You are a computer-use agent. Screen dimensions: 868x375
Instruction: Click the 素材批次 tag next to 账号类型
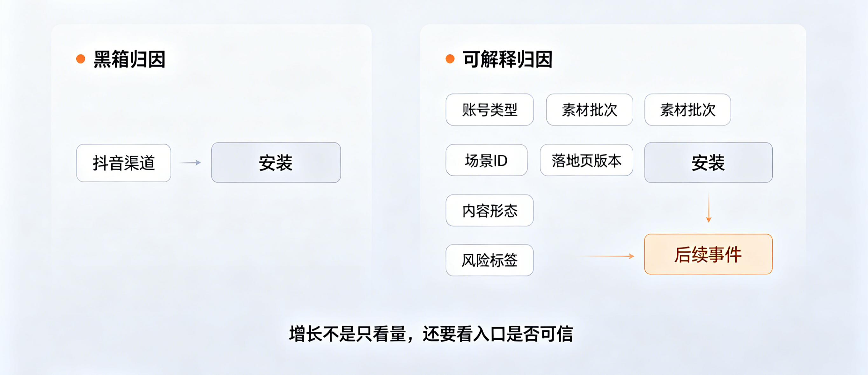click(589, 110)
